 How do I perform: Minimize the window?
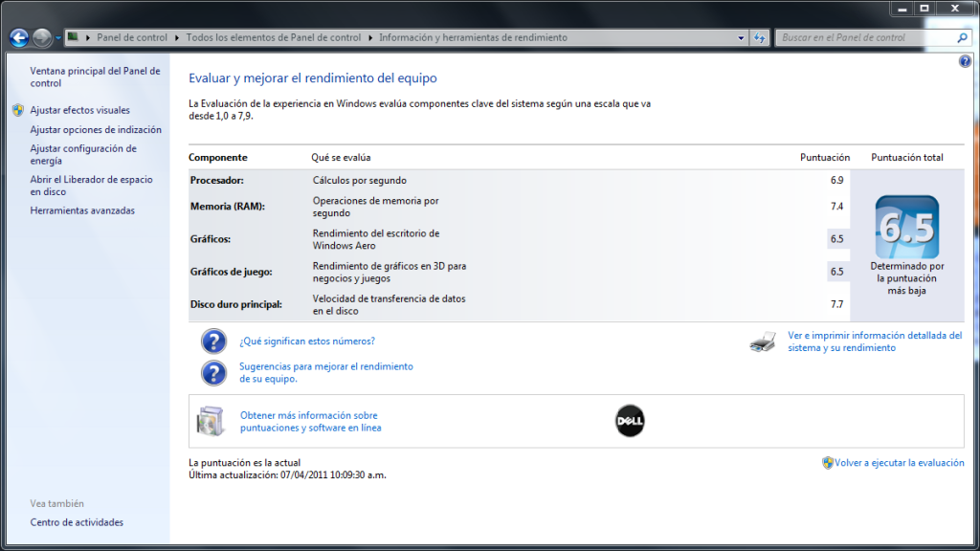[902, 9]
